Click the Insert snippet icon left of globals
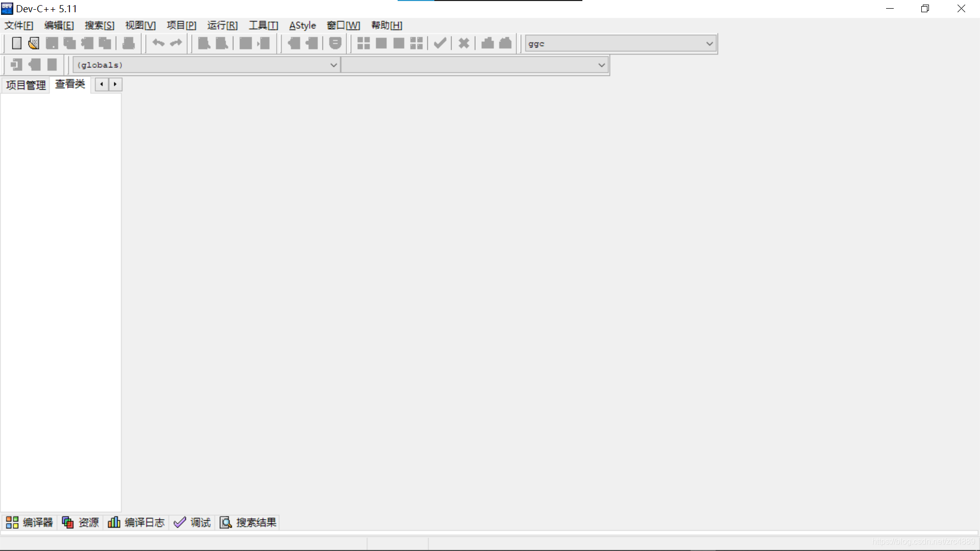Screen dimensions: 980x551 tap(16, 65)
